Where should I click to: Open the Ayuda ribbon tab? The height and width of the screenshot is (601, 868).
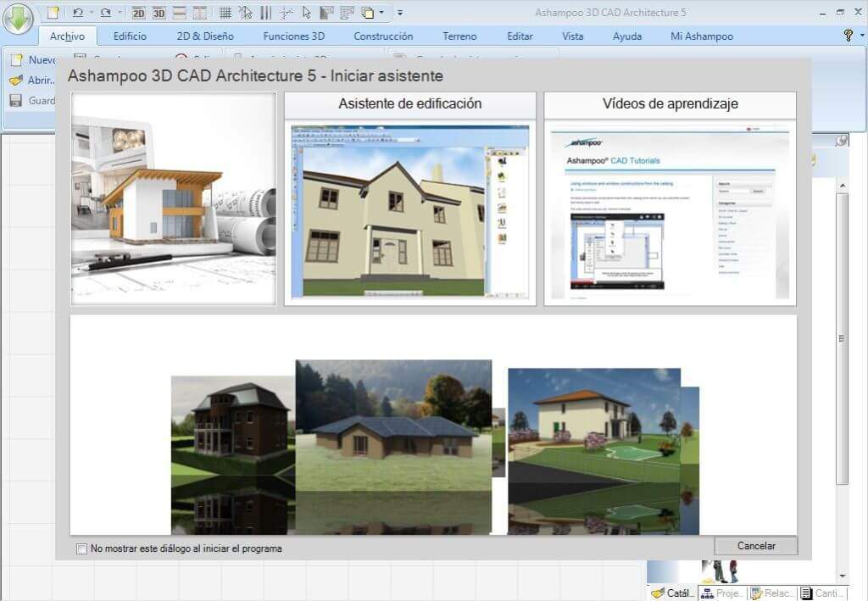point(627,36)
